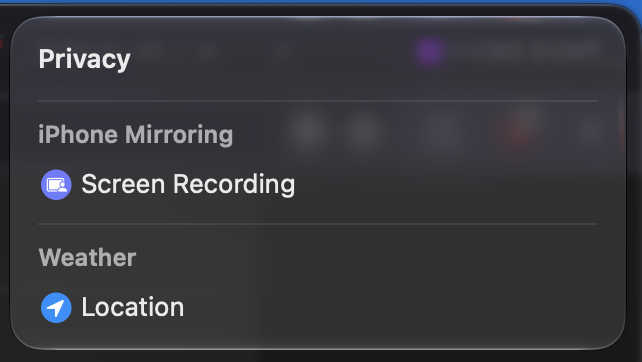Image resolution: width=642 pixels, height=362 pixels.
Task: Click the divider line above the Weather section
Action: click(x=318, y=224)
